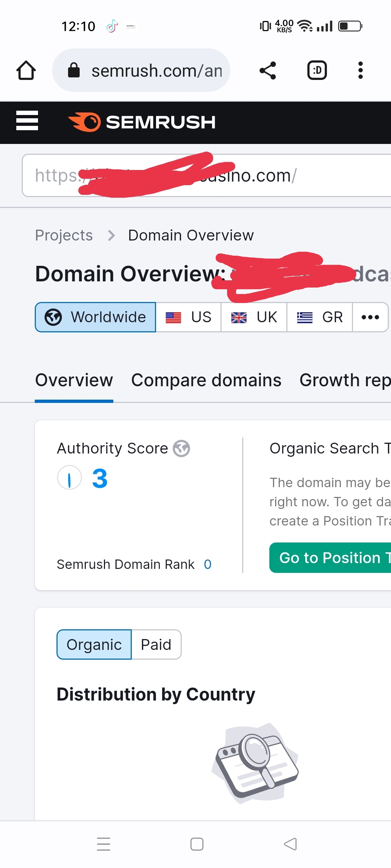Tap the battery icon in status bar
The width and height of the screenshot is (391, 868).
[x=350, y=26]
